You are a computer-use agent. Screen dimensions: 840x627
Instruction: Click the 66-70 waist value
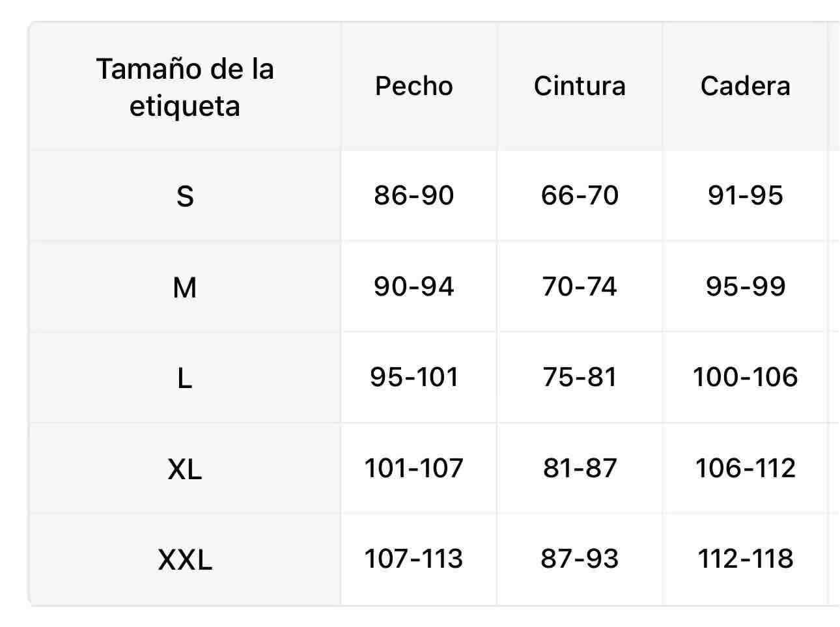tap(580, 195)
